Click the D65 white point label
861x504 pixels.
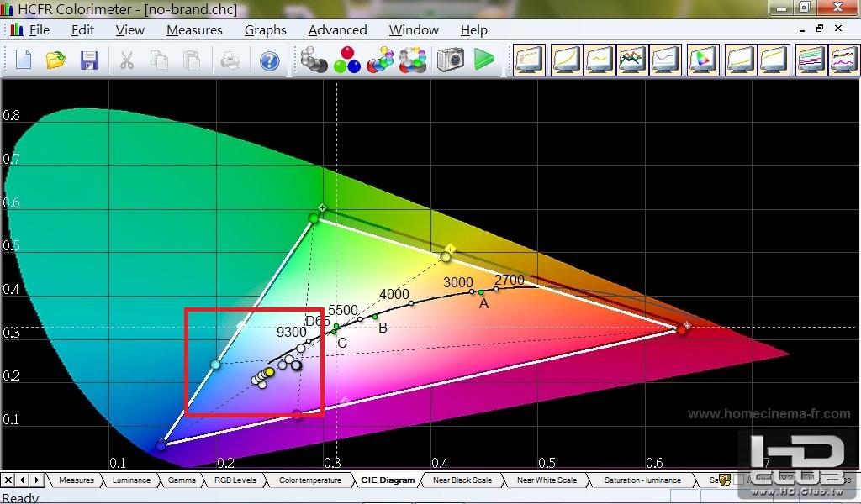[x=317, y=321]
